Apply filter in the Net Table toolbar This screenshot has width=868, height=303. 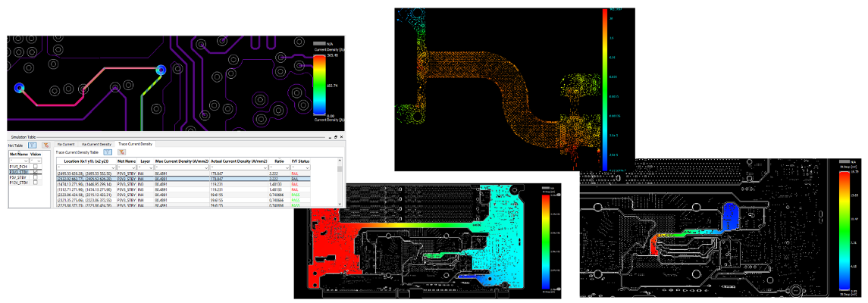point(32,145)
